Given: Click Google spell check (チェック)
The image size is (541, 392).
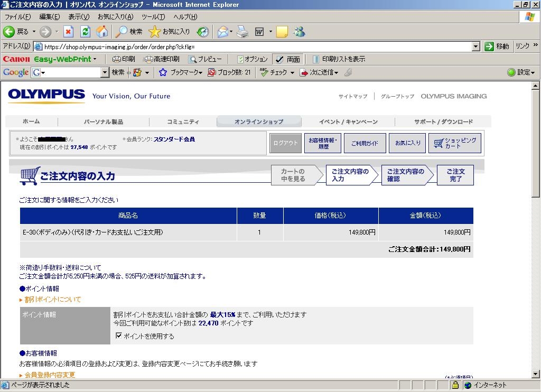Looking at the screenshot, I should 274,72.
